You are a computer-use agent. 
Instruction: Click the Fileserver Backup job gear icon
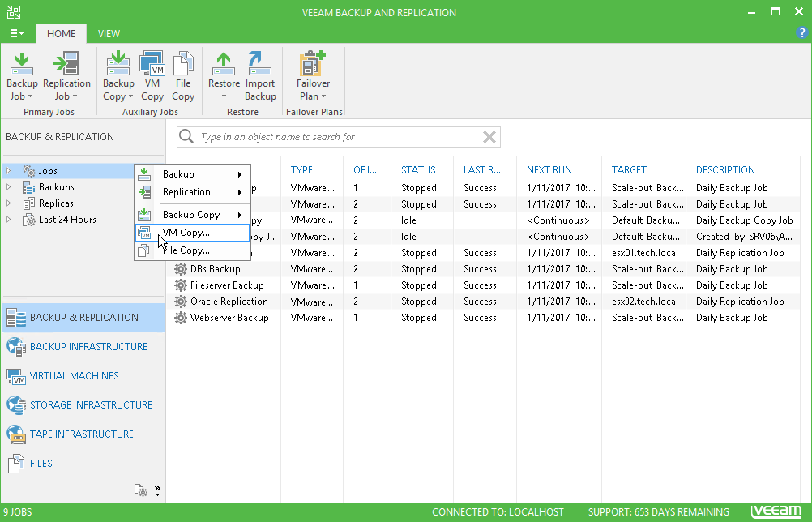pyautogui.click(x=180, y=285)
